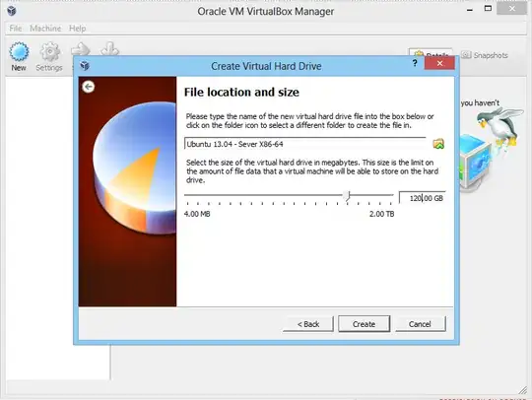Image resolution: width=532 pixels, height=400 pixels.
Task: Click the hard drive file name field
Action: [x=305, y=144]
